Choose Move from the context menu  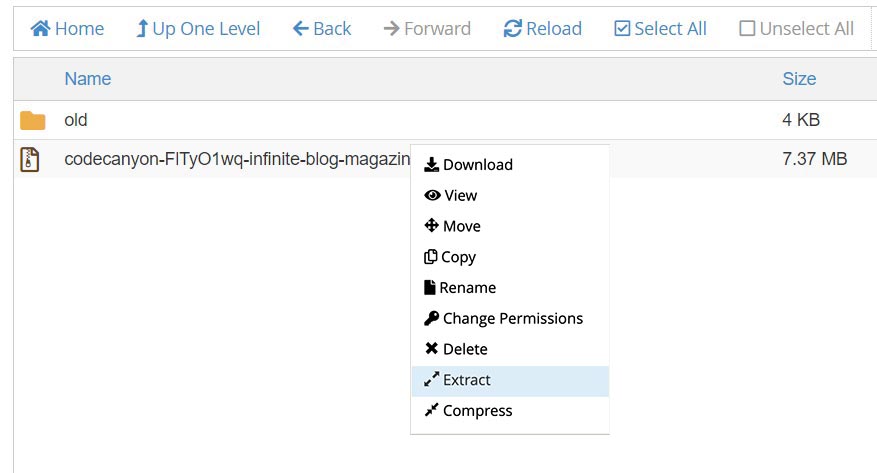click(x=461, y=226)
